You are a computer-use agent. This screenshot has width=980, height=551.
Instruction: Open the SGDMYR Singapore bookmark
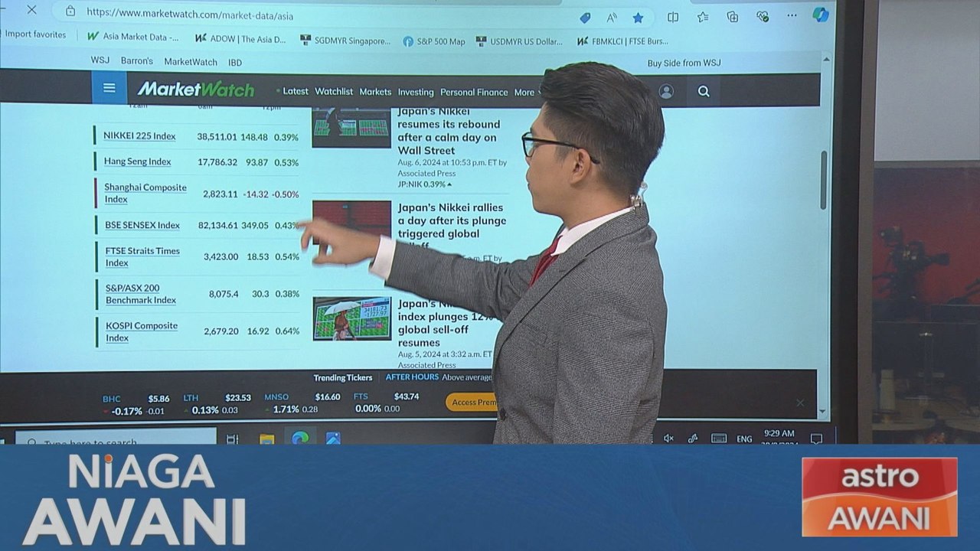coord(345,41)
